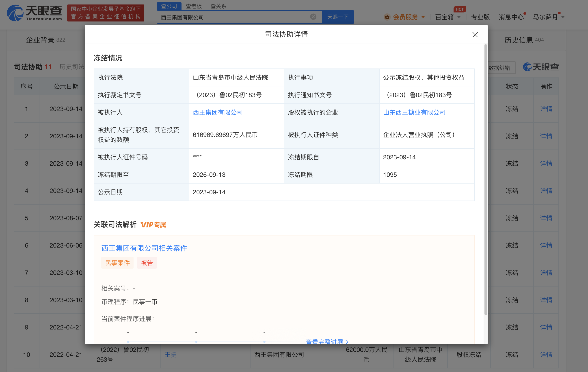The image size is (588, 372).
Task: Open 详情 for row 1
Action: pyautogui.click(x=546, y=109)
